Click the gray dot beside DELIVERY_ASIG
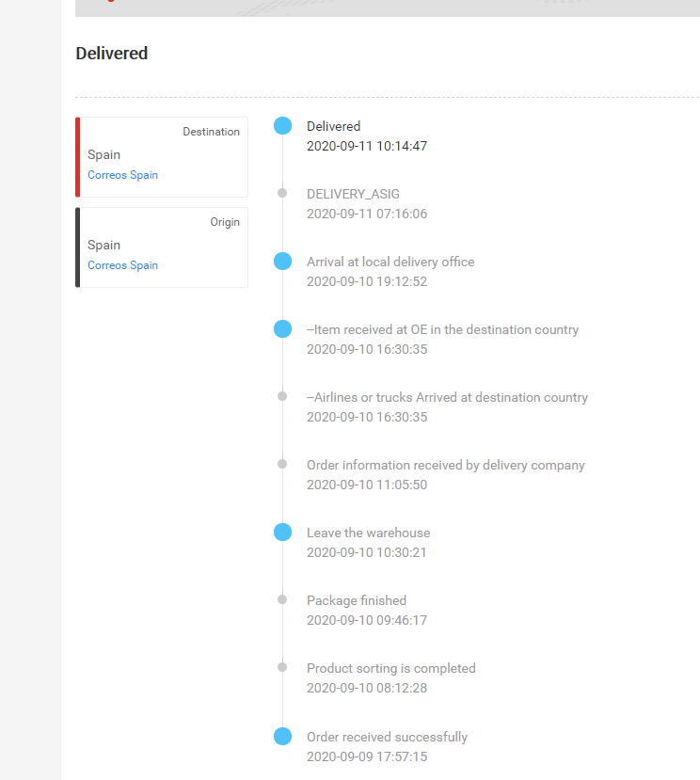This screenshot has height=780, width=700. click(282, 193)
